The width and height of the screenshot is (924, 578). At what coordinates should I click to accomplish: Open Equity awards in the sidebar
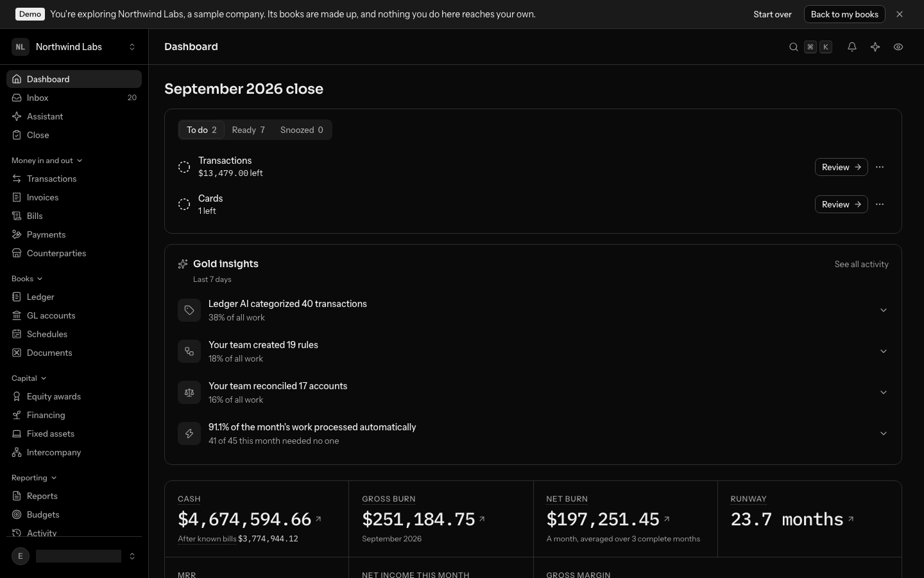pyautogui.click(x=74, y=396)
